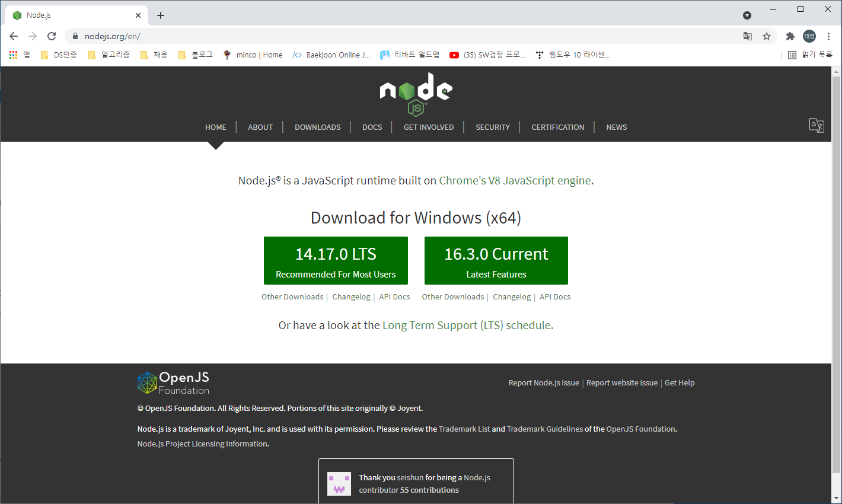Open the reading list (읽기 목록)

click(x=810, y=55)
